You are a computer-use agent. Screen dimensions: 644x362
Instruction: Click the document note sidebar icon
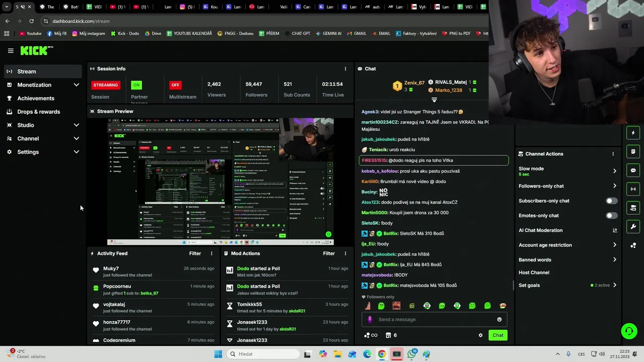pyautogui.click(x=633, y=151)
